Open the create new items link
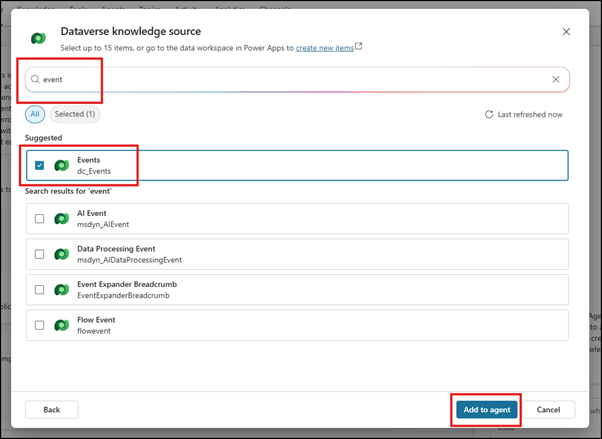602x439 pixels. click(x=324, y=47)
